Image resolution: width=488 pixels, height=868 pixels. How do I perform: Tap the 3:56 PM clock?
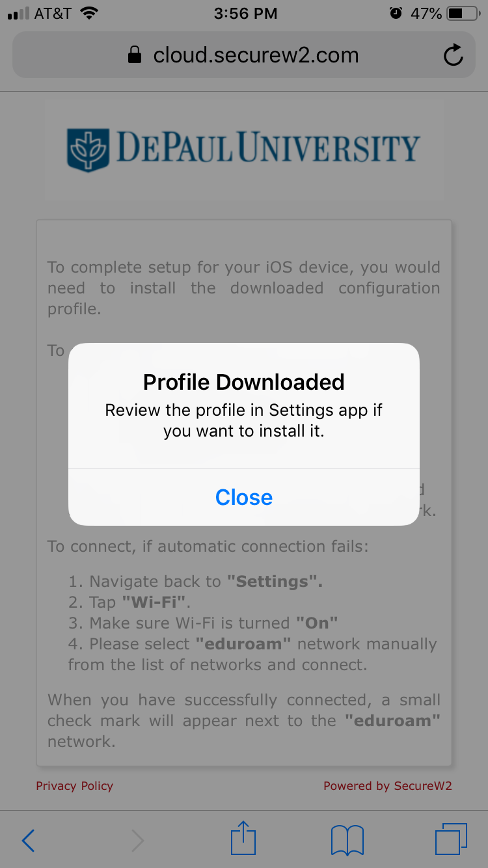click(x=245, y=13)
